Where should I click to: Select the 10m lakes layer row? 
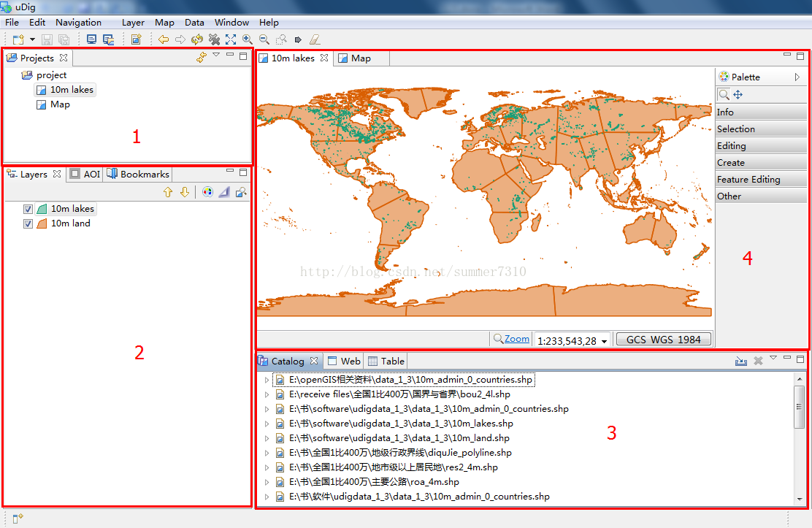point(66,209)
